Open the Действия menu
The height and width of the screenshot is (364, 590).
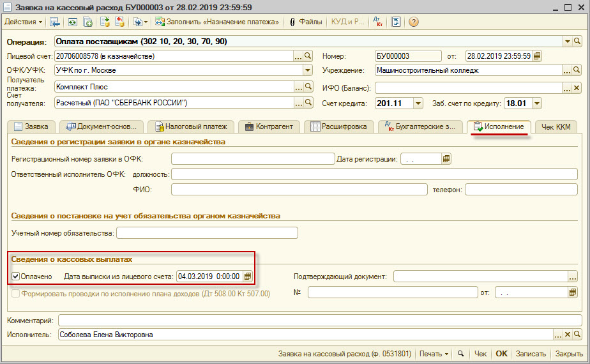[23, 22]
